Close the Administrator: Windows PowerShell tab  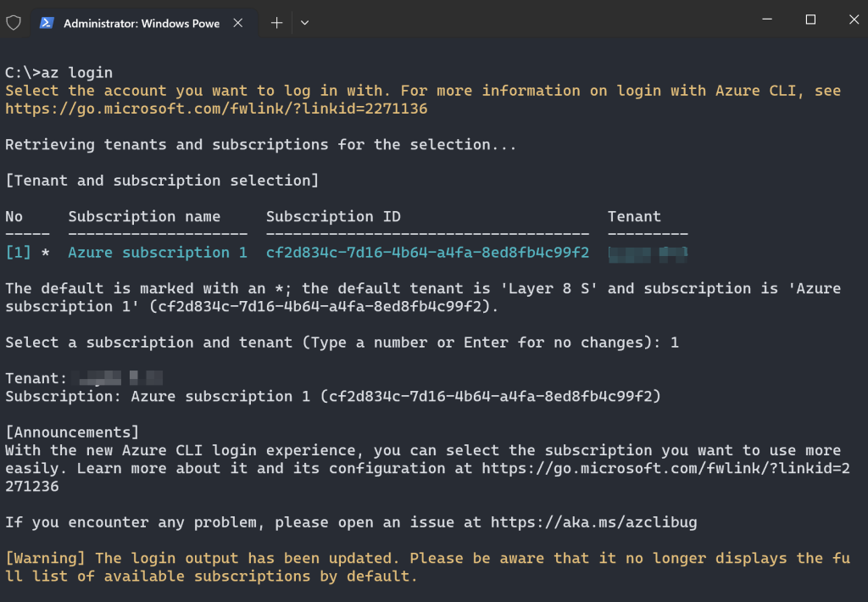(238, 23)
